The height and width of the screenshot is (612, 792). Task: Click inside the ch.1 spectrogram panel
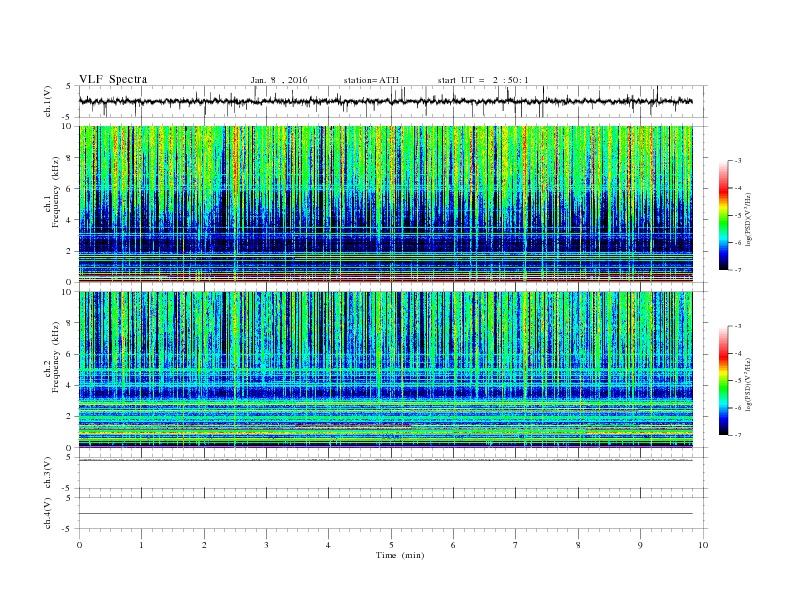(385, 204)
